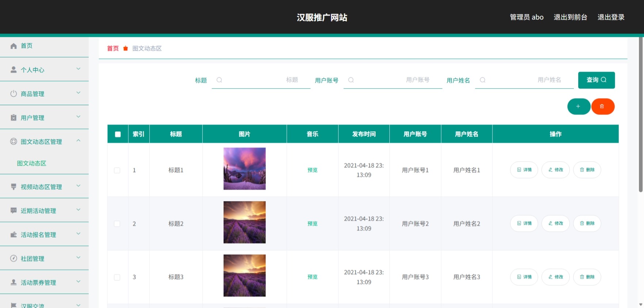This screenshot has width=644, height=308.
Task: Click 预览 music link for row 3
Action: 312,277
